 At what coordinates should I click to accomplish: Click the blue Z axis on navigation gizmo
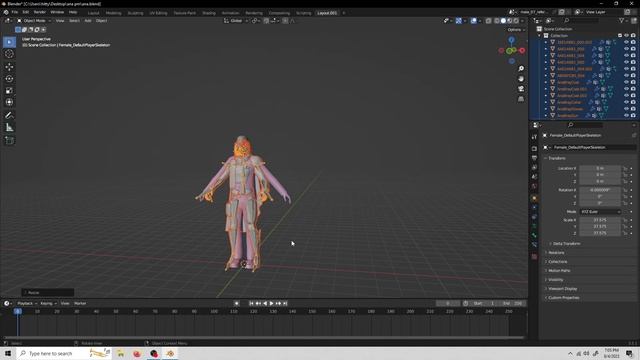511,40
